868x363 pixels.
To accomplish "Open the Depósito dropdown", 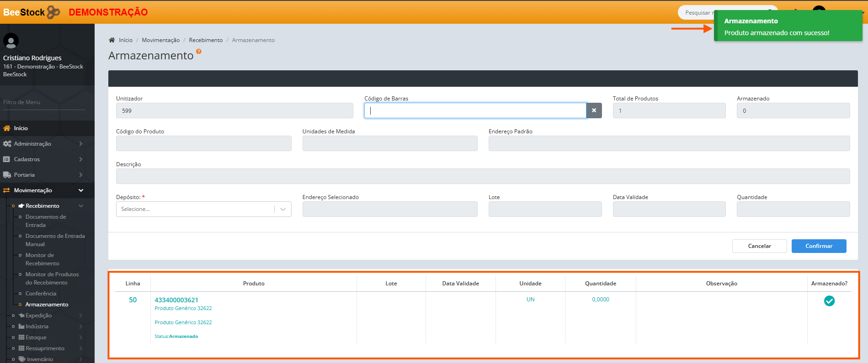I will tap(203, 209).
